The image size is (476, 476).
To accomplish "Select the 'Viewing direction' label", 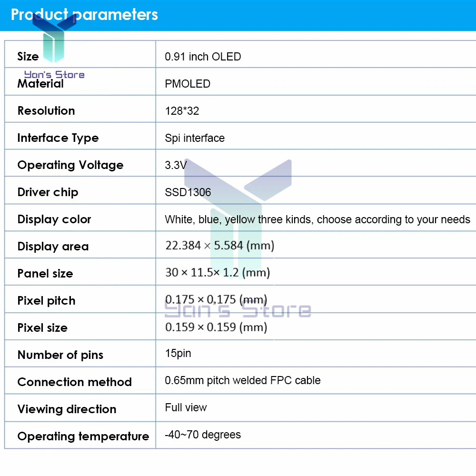I will pyautogui.click(x=67, y=409).
